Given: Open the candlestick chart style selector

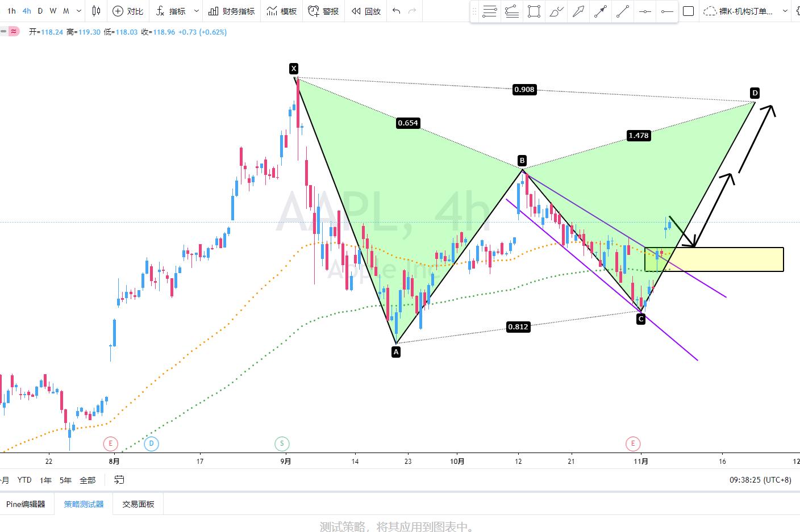Looking at the screenshot, I should 96,11.
